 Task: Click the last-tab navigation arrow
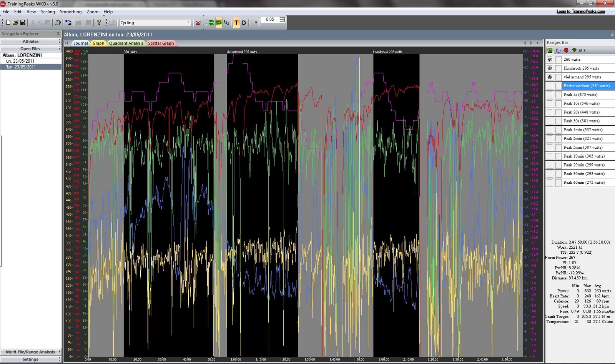[538, 43]
